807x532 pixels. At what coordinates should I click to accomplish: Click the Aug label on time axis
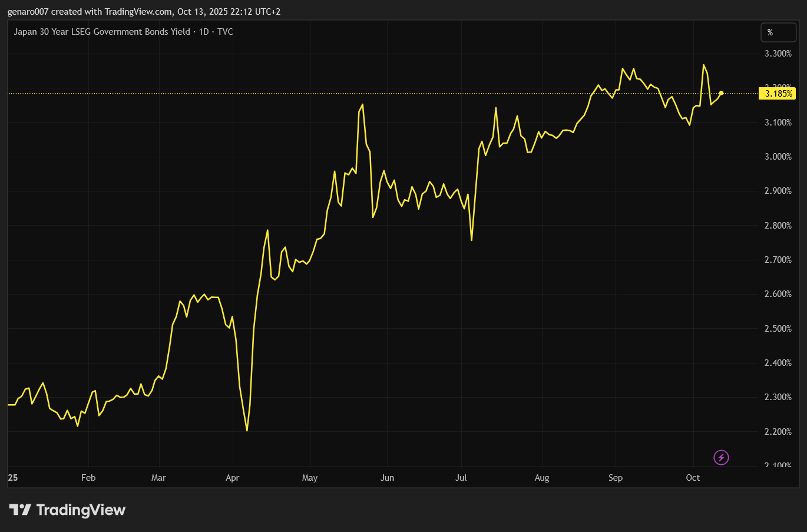[x=542, y=478]
